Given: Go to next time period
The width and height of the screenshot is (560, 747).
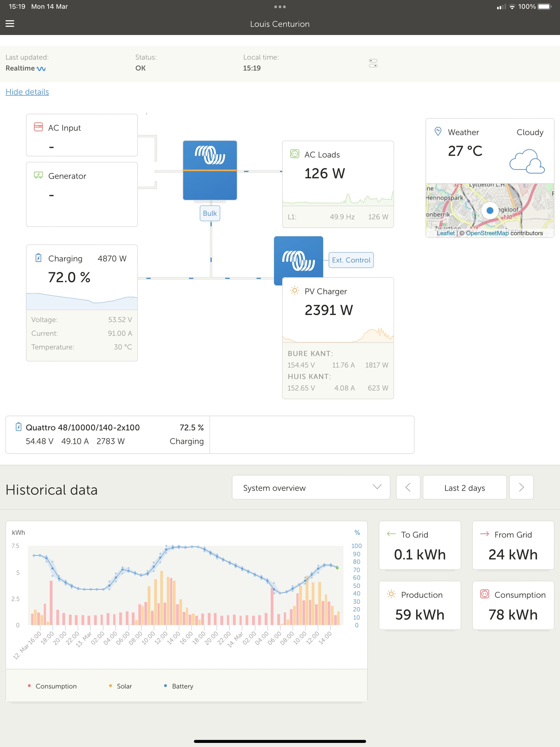Looking at the screenshot, I should 521,487.
